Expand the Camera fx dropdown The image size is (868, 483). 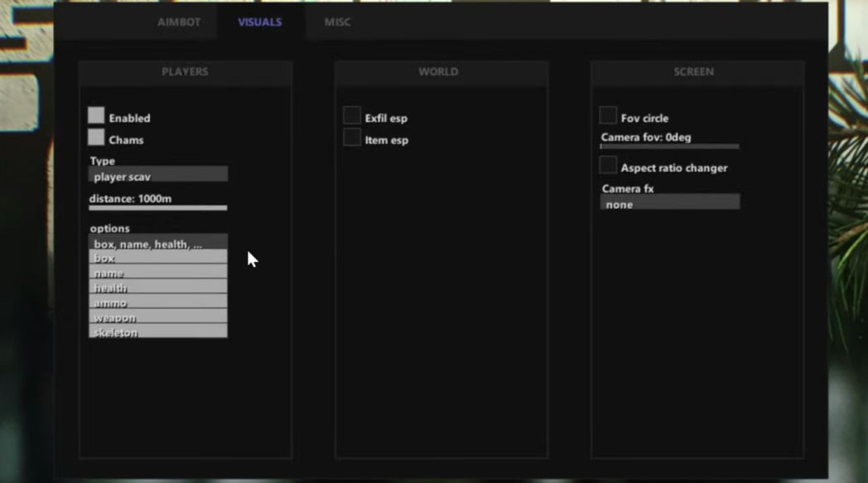[669, 202]
